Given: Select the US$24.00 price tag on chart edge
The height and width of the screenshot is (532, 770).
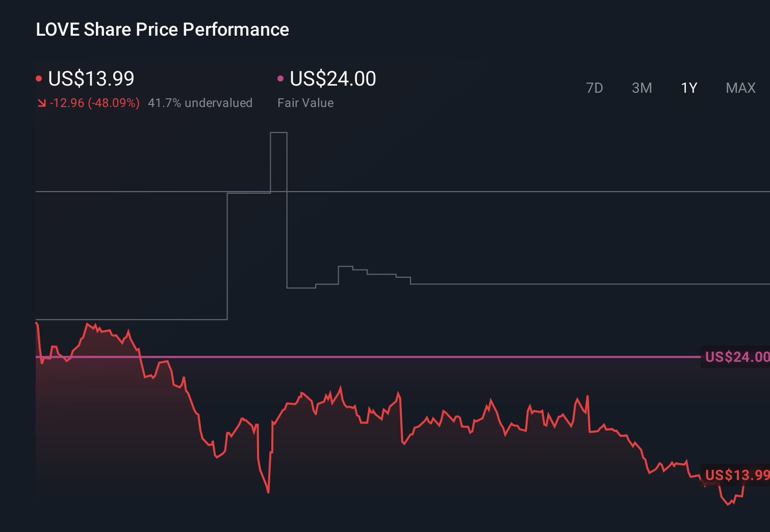Looking at the screenshot, I should [736, 357].
